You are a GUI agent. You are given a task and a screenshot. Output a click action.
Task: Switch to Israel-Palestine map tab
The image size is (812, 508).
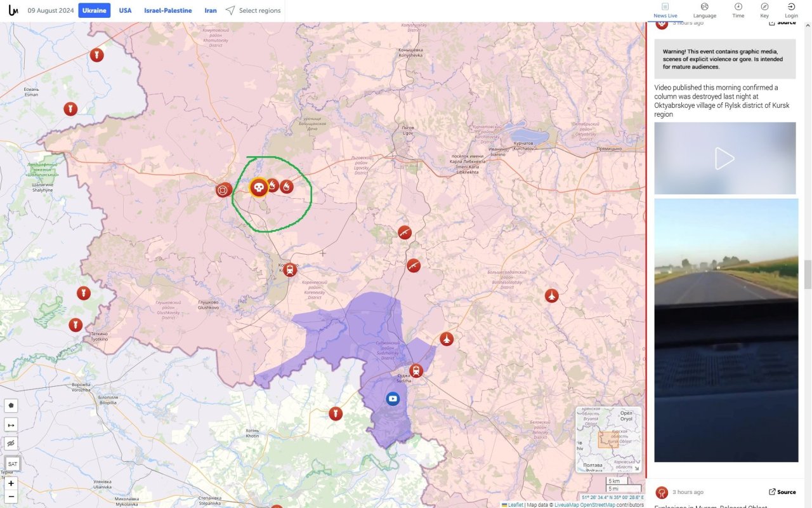click(x=167, y=11)
